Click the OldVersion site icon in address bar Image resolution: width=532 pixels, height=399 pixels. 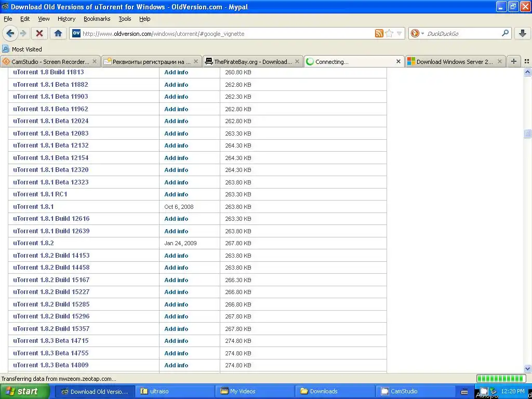tap(76, 33)
